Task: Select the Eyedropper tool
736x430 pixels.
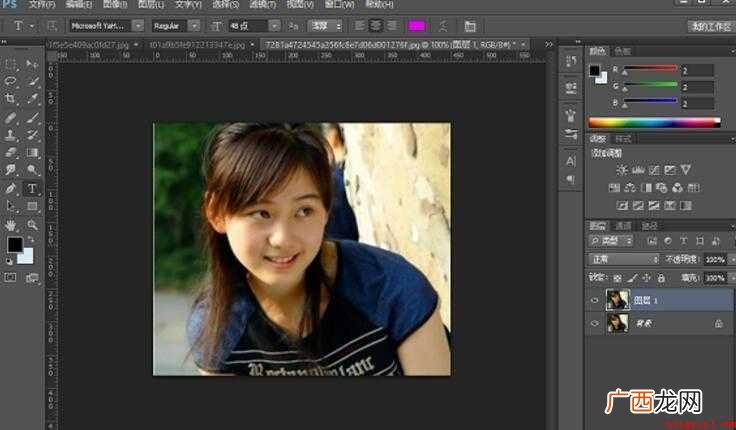Action: [x=32, y=99]
